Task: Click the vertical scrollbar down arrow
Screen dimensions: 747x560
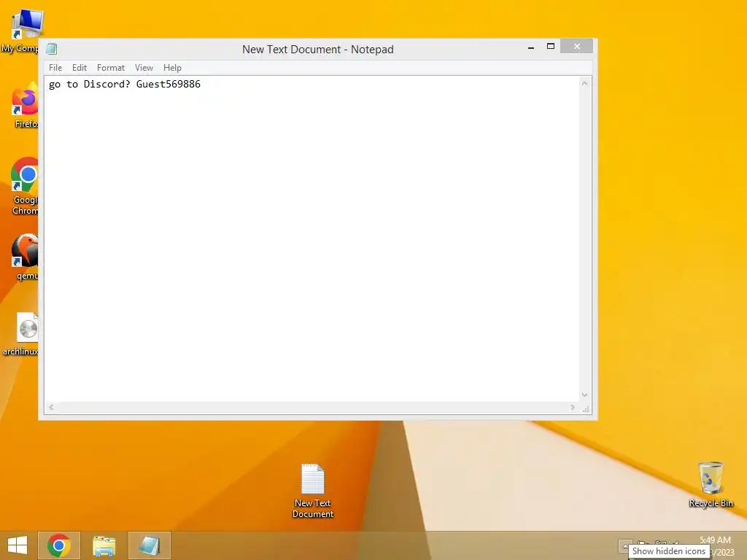Action: pos(585,394)
